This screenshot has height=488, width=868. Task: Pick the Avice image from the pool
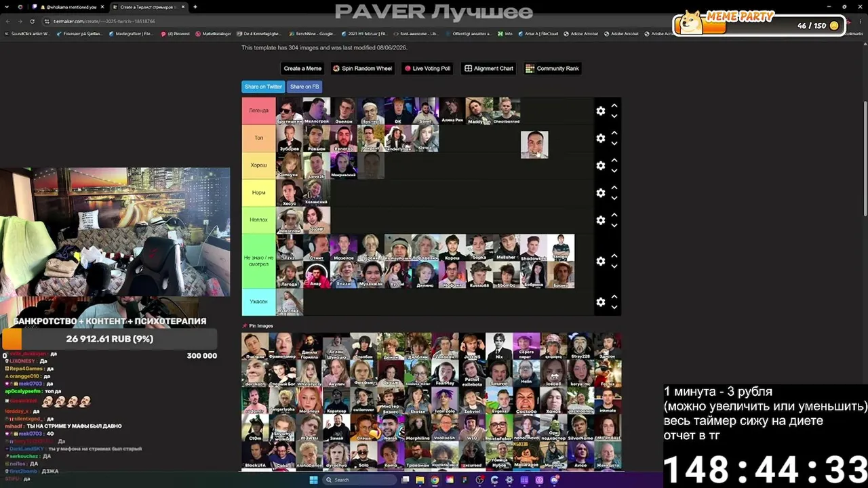pos(580,455)
